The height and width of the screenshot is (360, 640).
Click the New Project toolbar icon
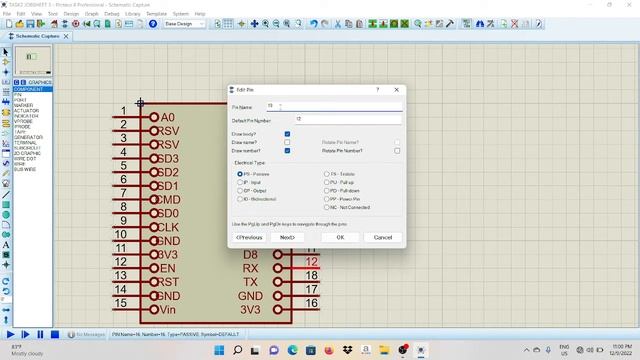pyautogui.click(x=9, y=24)
